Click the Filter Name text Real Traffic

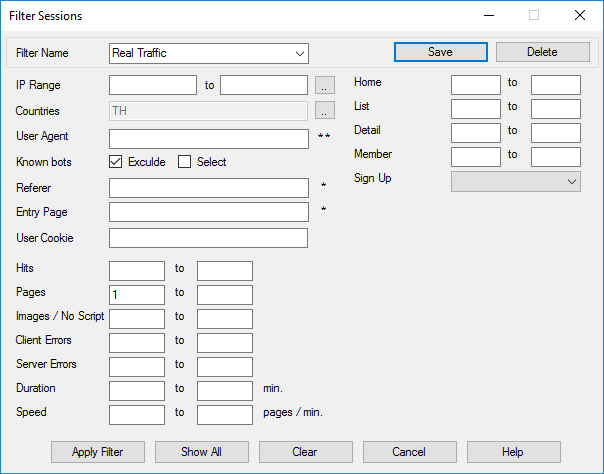[x=139, y=53]
